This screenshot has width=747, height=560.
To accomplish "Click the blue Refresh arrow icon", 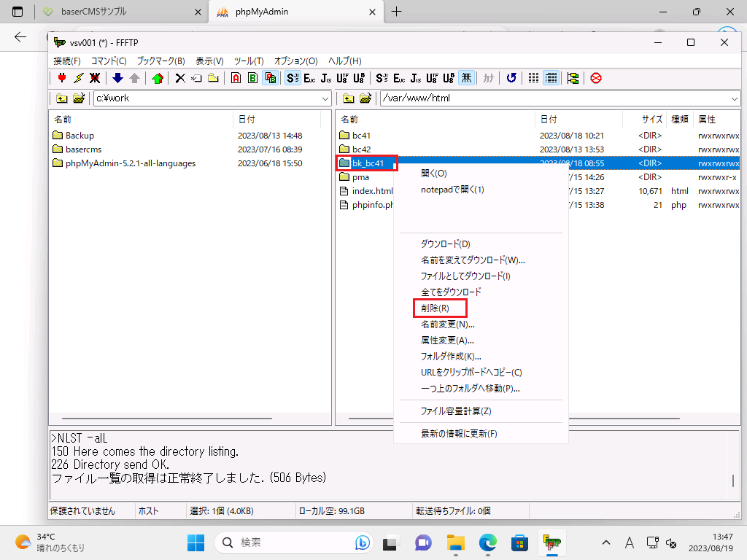I will coord(511,78).
